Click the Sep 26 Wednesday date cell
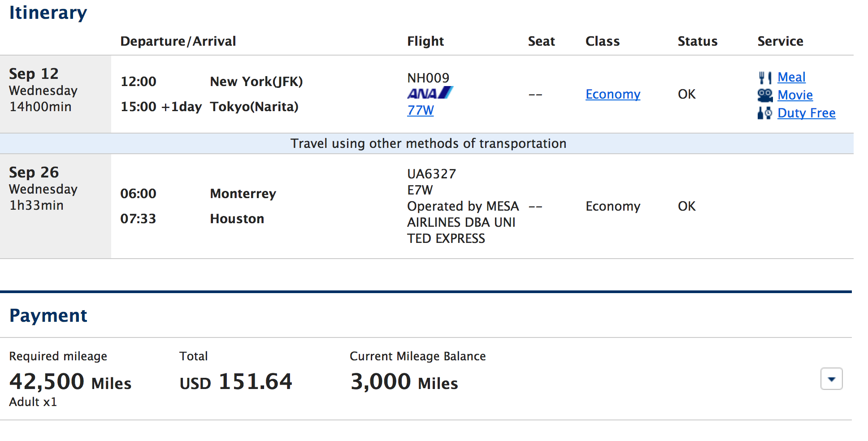868x441 pixels. coord(56,206)
